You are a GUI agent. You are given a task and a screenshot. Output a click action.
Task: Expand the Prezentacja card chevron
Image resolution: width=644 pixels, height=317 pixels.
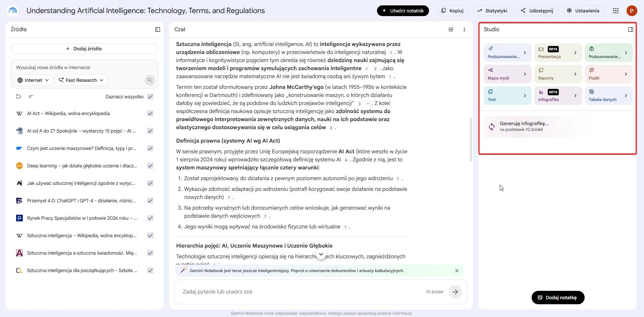pyautogui.click(x=576, y=53)
